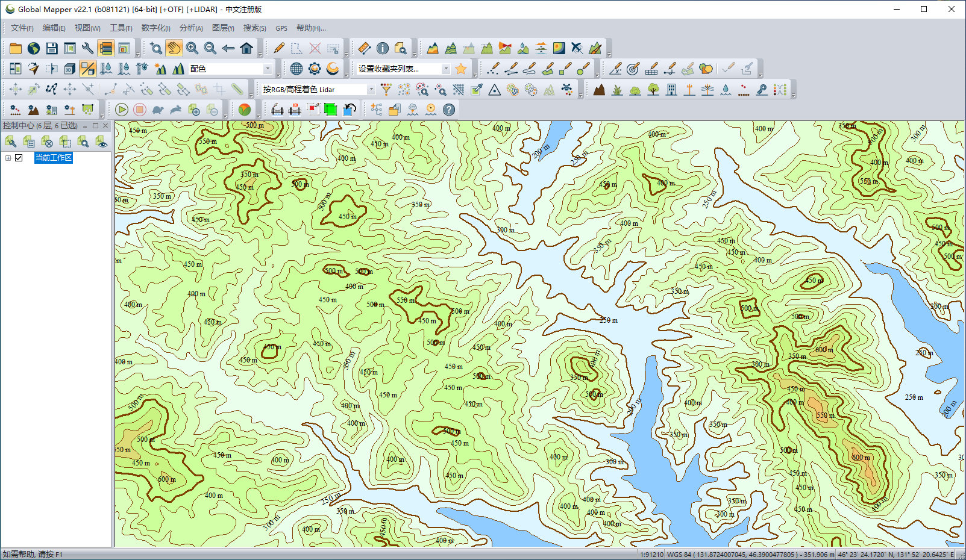Click the Zoom In magnifier
The image size is (966, 560).
click(x=192, y=49)
